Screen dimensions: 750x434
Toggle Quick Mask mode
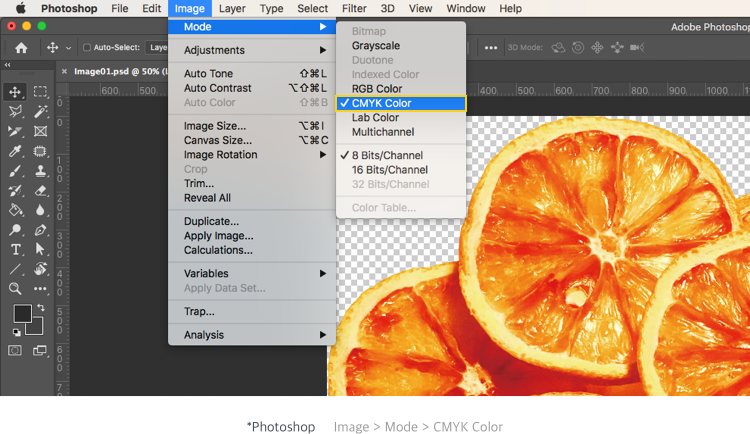click(15, 351)
